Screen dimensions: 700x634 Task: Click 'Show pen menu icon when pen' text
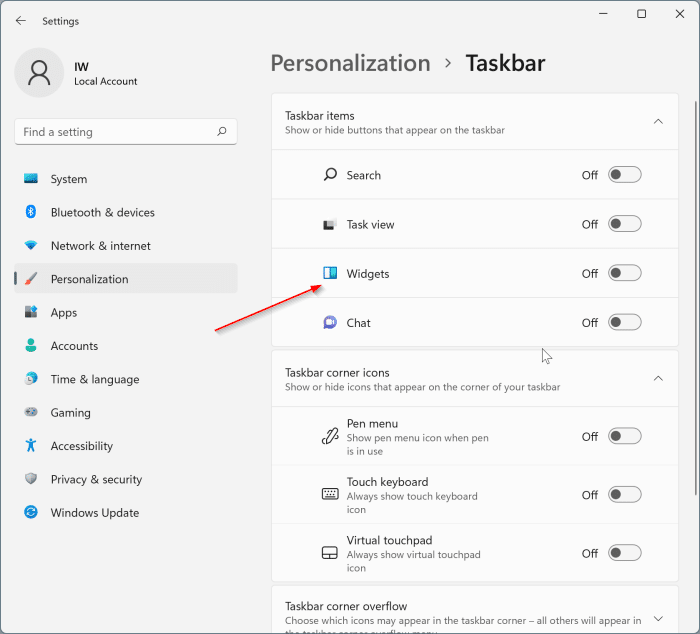pos(417,438)
